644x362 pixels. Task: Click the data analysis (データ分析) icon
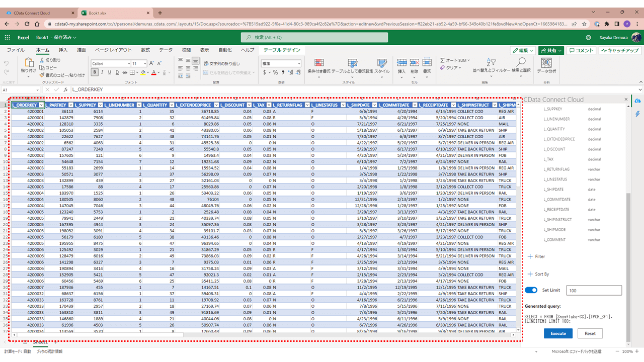(x=546, y=63)
